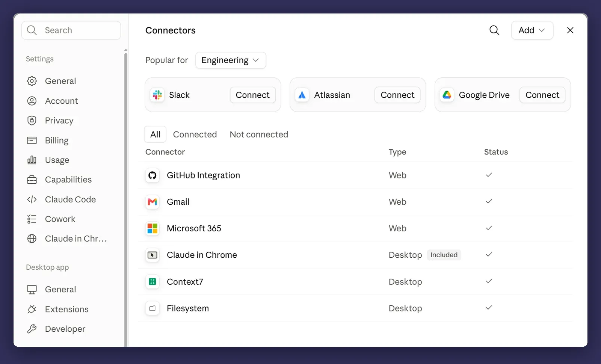The image size is (601, 364).
Task: Click the Usage bar chart icon
Action: click(32, 160)
